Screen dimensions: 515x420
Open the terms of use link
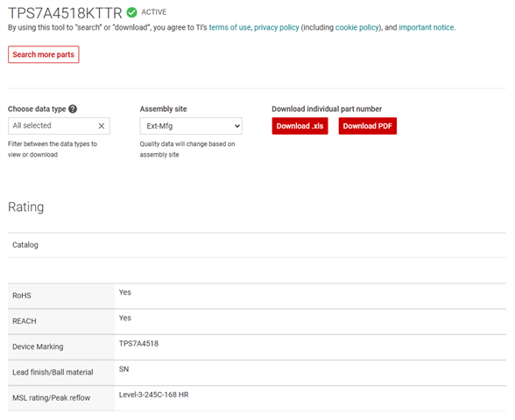click(x=229, y=28)
